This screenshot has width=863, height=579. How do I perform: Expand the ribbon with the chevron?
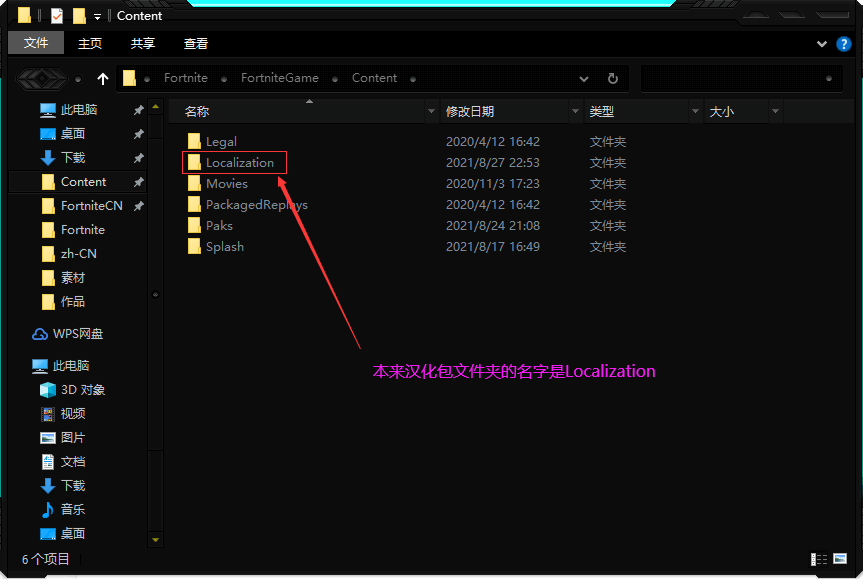[822, 43]
